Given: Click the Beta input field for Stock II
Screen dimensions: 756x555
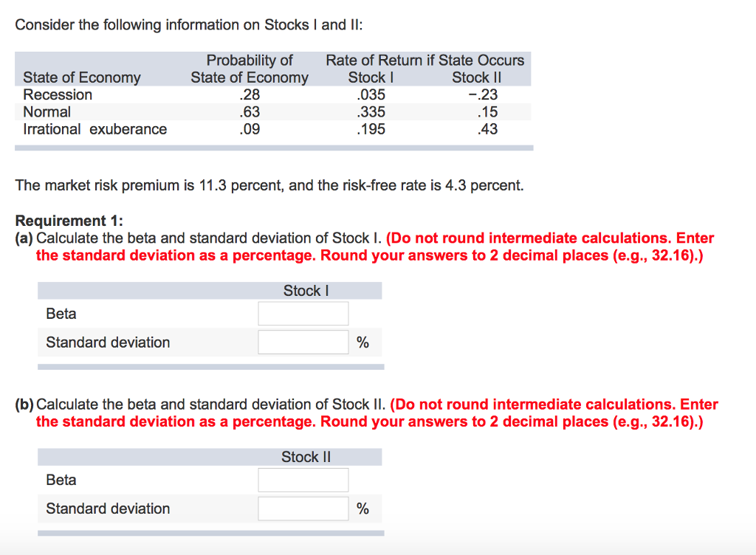Looking at the screenshot, I should tap(303, 480).
